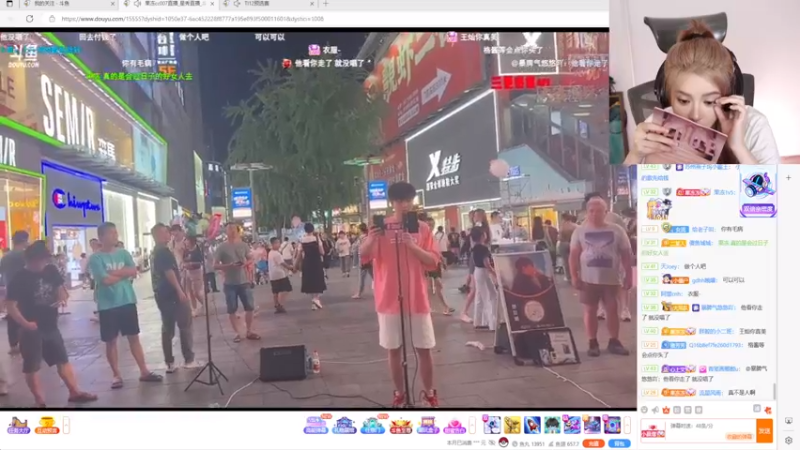Click the browser window menu icon at top-left
Viewport: 800px width, 450px height.
9,4
